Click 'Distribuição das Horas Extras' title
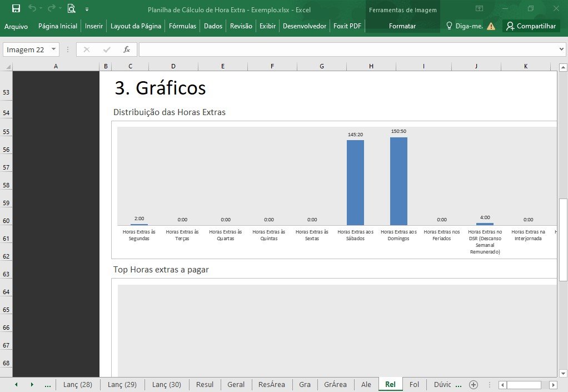Viewport: 568px width, 392px height. tap(169, 112)
